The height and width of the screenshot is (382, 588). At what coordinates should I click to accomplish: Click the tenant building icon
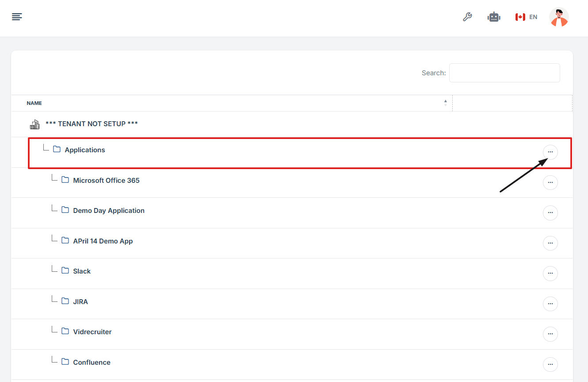[x=34, y=124]
